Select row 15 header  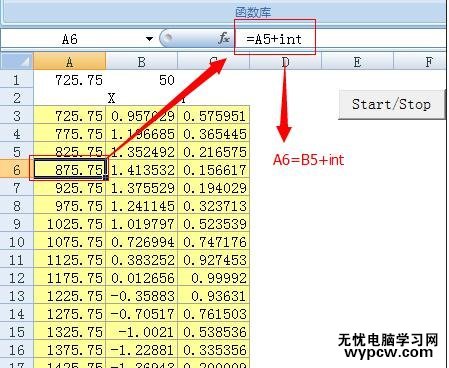tap(17, 332)
